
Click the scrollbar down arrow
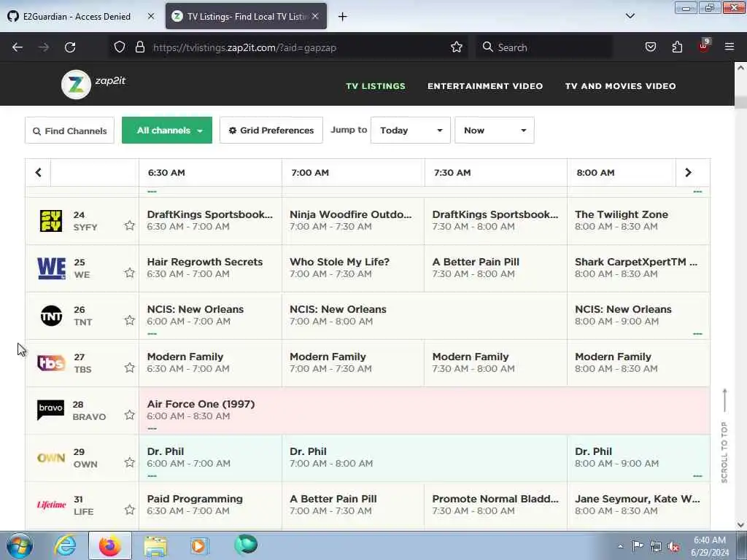[x=740, y=525]
